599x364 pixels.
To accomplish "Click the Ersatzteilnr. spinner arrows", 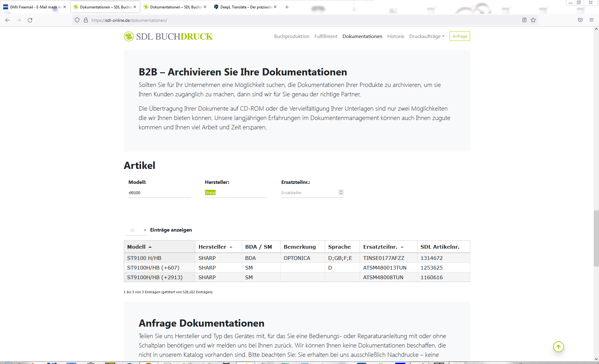I will (x=341, y=193).
